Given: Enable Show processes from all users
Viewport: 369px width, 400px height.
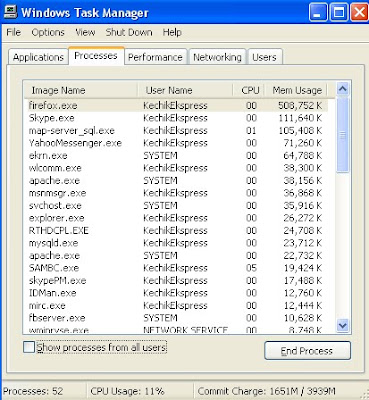Looking at the screenshot, I should (x=29, y=347).
